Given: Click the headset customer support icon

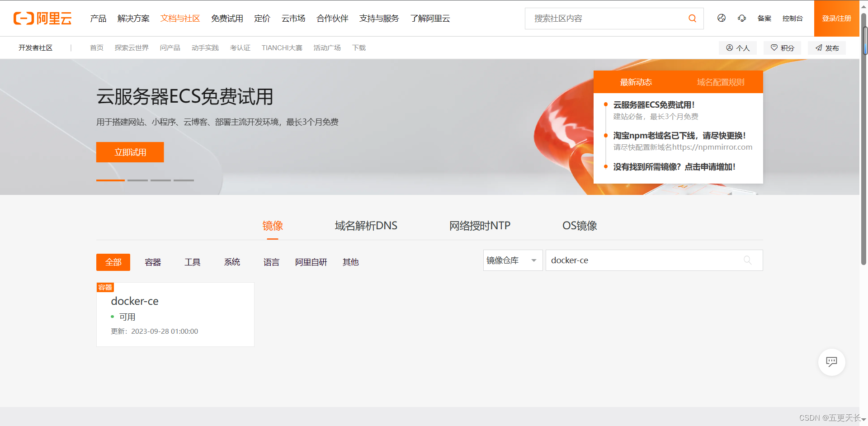Looking at the screenshot, I should (742, 18).
